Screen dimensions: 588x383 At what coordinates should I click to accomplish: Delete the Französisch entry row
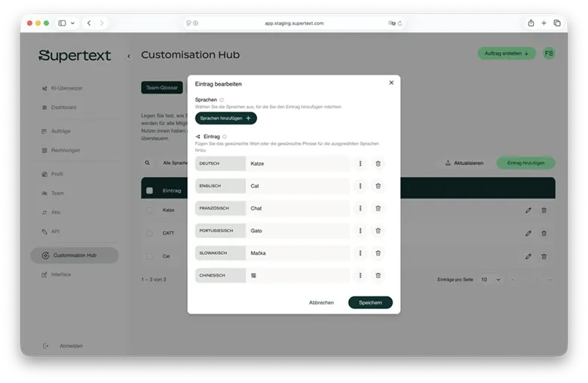(378, 208)
